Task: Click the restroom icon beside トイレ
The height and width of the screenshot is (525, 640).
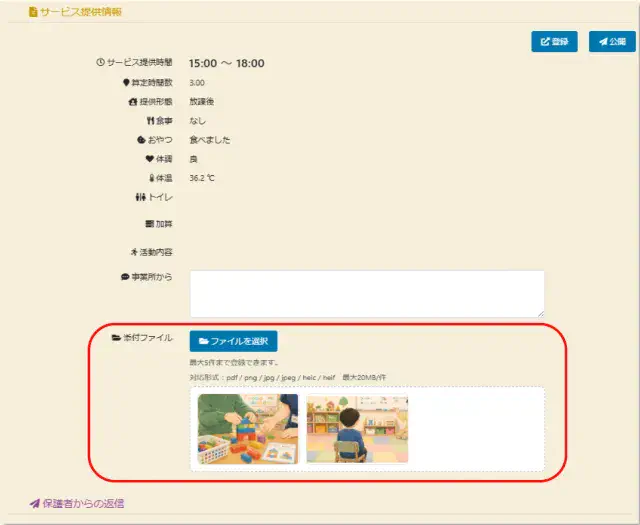Action: click(140, 197)
